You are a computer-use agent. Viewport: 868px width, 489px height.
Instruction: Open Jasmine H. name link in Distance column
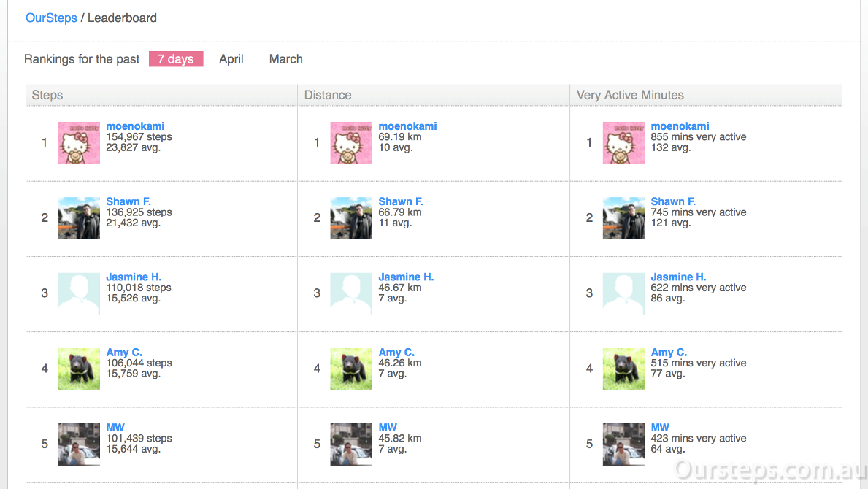(406, 277)
